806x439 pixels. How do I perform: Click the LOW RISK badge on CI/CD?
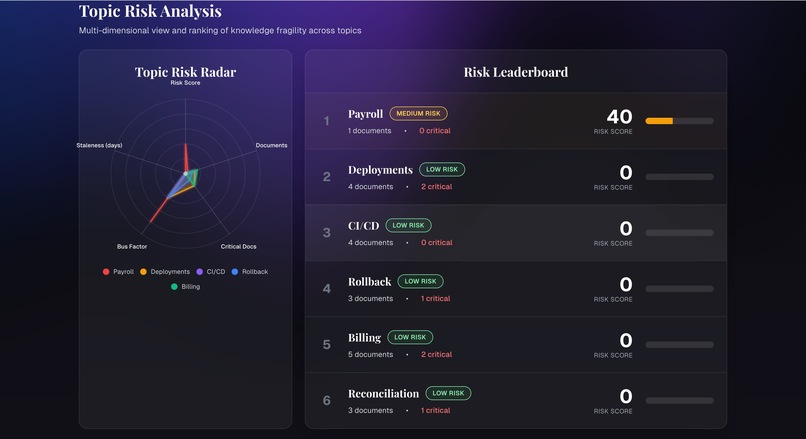(x=409, y=225)
